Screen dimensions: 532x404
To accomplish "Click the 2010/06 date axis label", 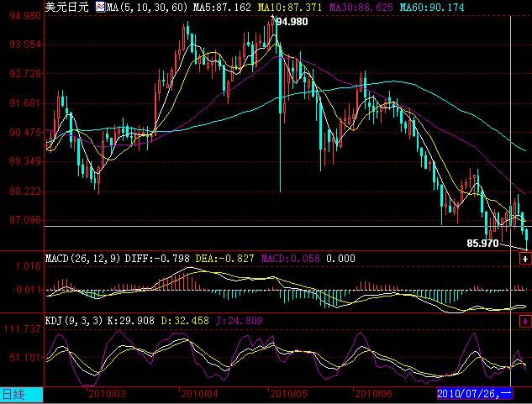I will 373,394.
